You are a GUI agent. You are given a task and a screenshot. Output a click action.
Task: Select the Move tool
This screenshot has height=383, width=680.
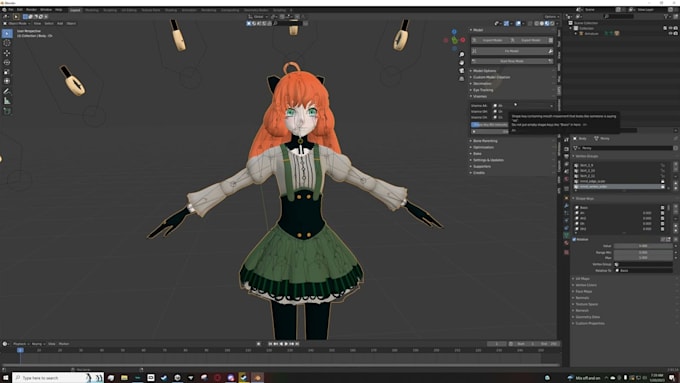click(7, 53)
